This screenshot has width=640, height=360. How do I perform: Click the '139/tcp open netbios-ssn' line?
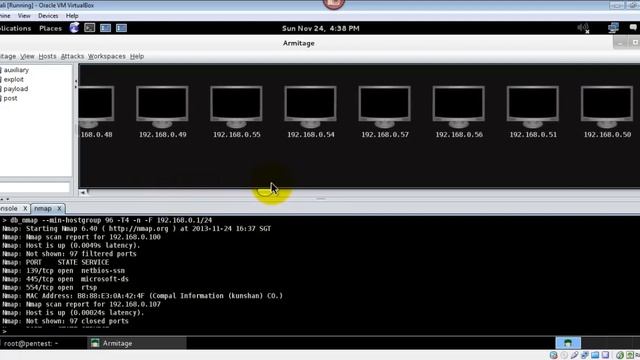(64, 271)
